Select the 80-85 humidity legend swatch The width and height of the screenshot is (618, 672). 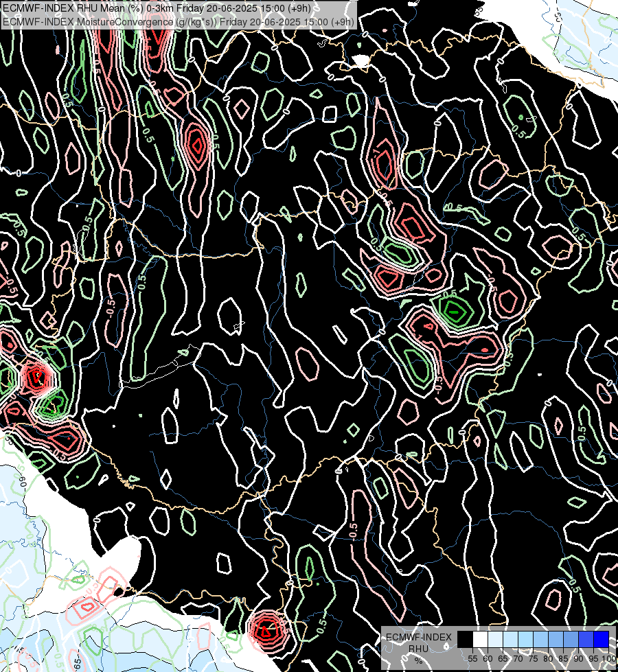click(556, 640)
